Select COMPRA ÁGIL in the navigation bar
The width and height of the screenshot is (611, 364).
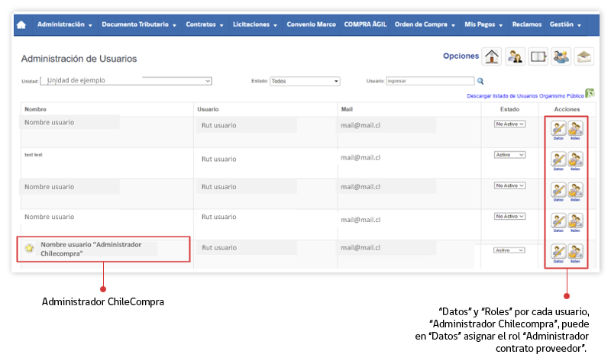[x=365, y=24]
